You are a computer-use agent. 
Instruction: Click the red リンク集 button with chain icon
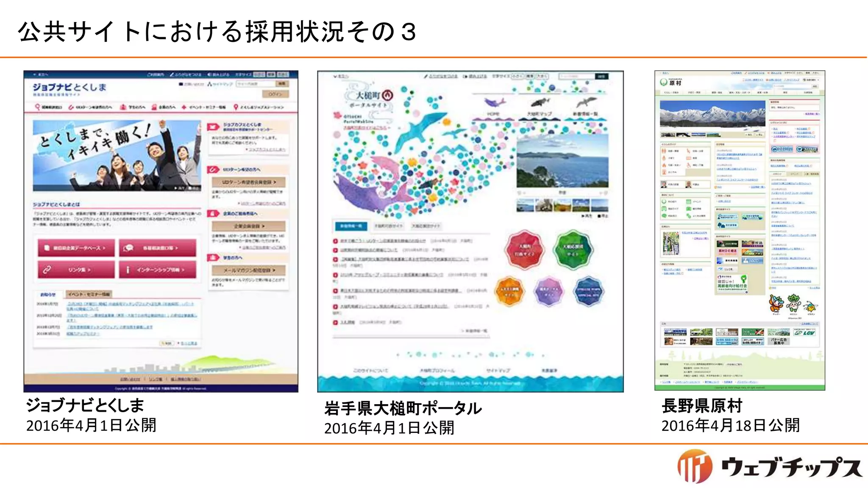[76, 269]
